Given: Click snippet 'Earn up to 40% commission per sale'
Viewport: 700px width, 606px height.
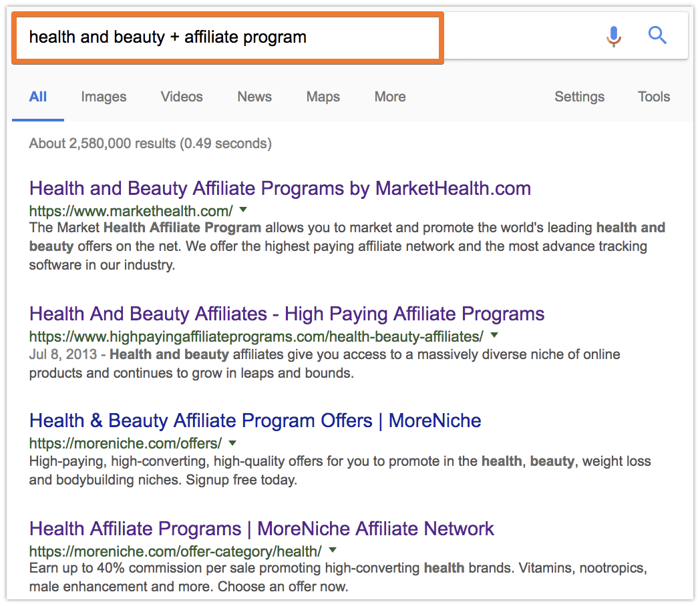Looking at the screenshot, I should (338, 577).
